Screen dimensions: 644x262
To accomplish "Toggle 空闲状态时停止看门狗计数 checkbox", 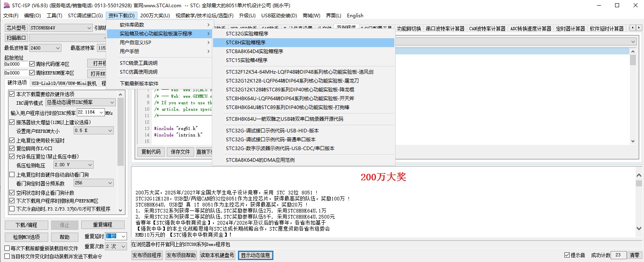I will click(12, 193).
